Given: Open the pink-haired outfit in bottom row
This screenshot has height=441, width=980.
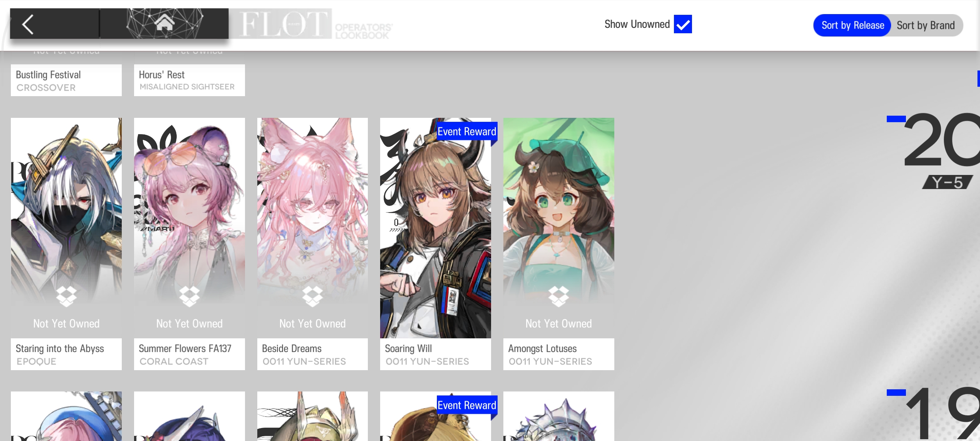Looking at the screenshot, I should pos(66,416).
